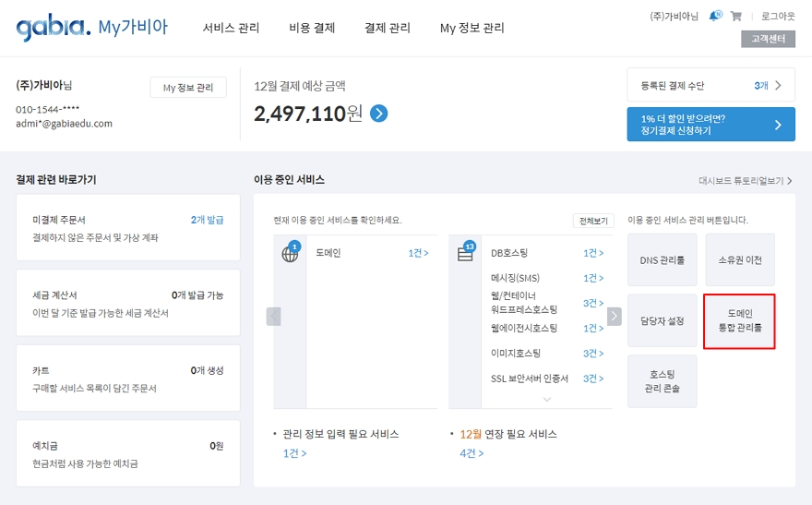Click the gabia logo
Screen dimensions: 812x505
click(54, 27)
